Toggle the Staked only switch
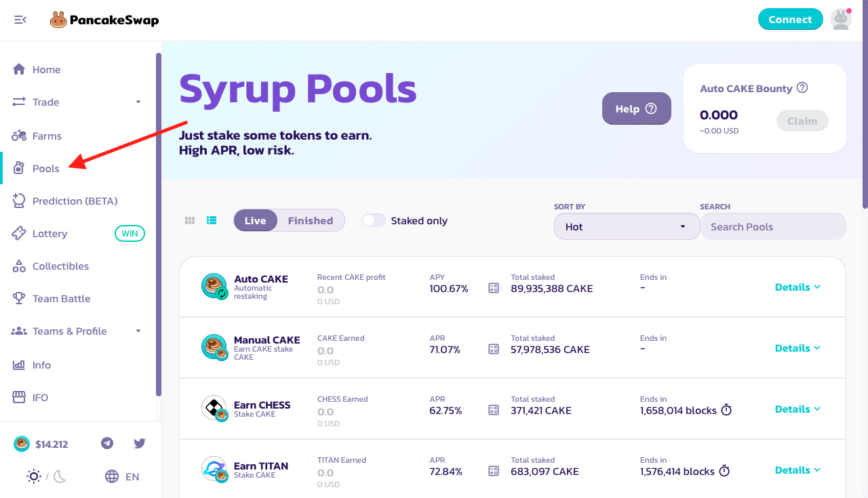Image resolution: width=868 pixels, height=498 pixels. 374,220
